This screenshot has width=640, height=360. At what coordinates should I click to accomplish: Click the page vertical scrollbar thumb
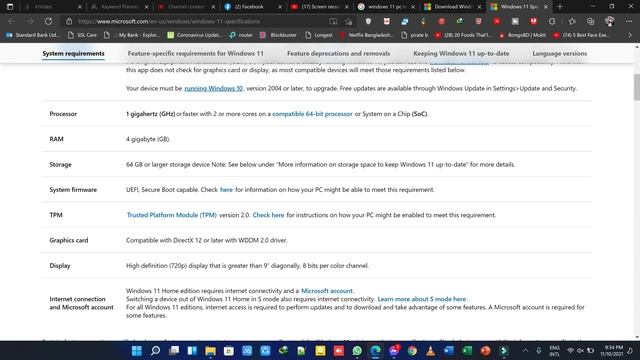pos(636,87)
